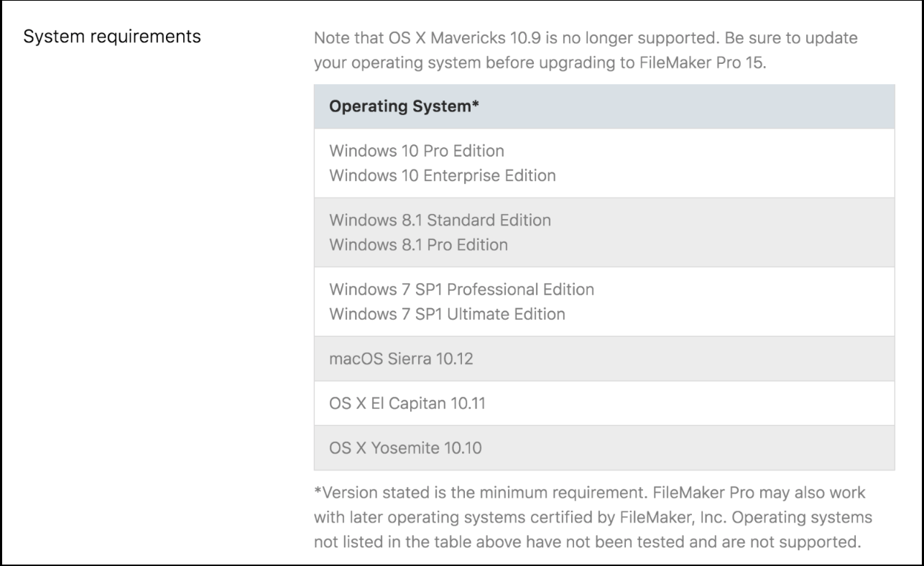Image resolution: width=924 pixels, height=566 pixels.
Task: Select the macOS Sierra 10.12 row
Action: coord(604,358)
